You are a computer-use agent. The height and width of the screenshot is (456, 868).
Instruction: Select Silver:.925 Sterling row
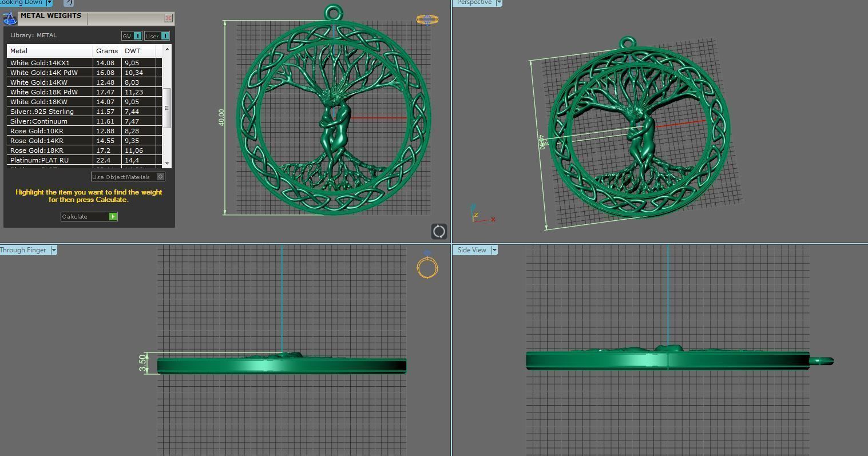click(x=84, y=112)
